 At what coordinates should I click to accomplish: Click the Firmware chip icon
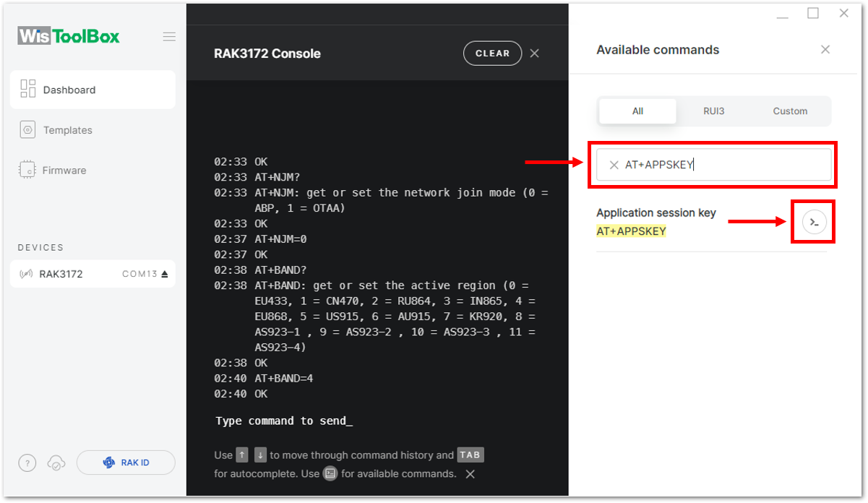28,171
